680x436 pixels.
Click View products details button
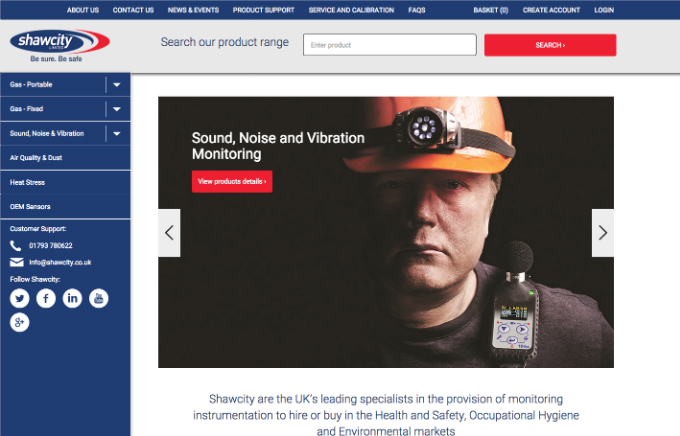coord(232,181)
